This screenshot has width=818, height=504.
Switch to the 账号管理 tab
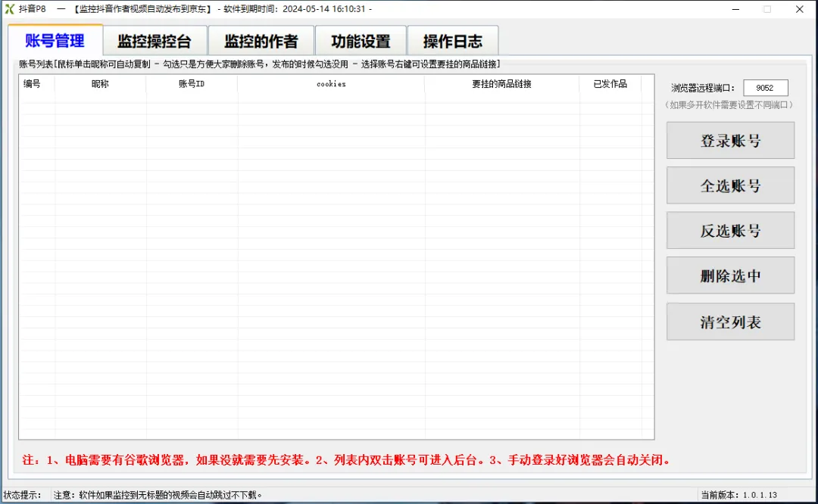pyautogui.click(x=55, y=40)
